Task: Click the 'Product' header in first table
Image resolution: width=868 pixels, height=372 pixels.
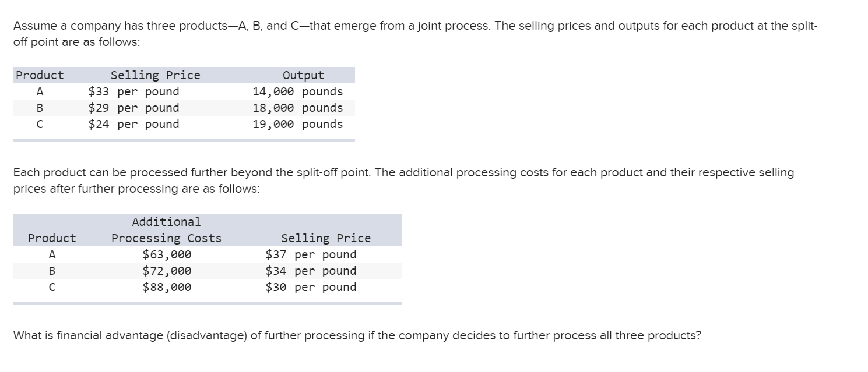Action: pyautogui.click(x=40, y=75)
